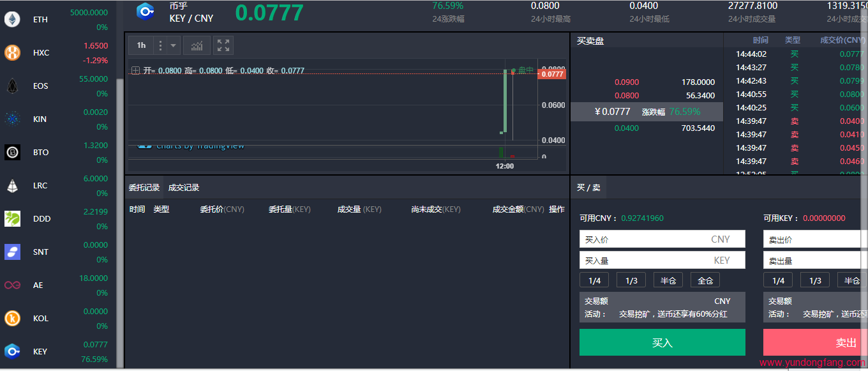Viewport: 868px width, 371px height.
Task: Open the chart indicators icon
Action: click(197, 45)
